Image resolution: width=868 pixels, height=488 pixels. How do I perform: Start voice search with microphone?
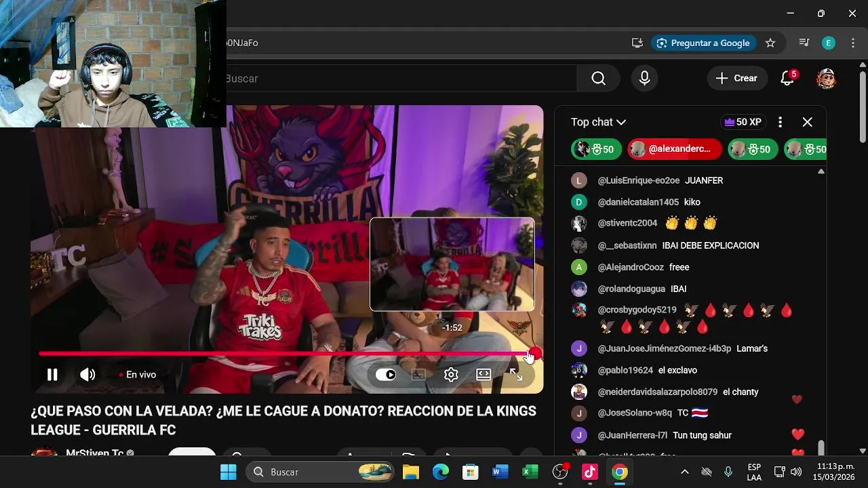click(644, 79)
